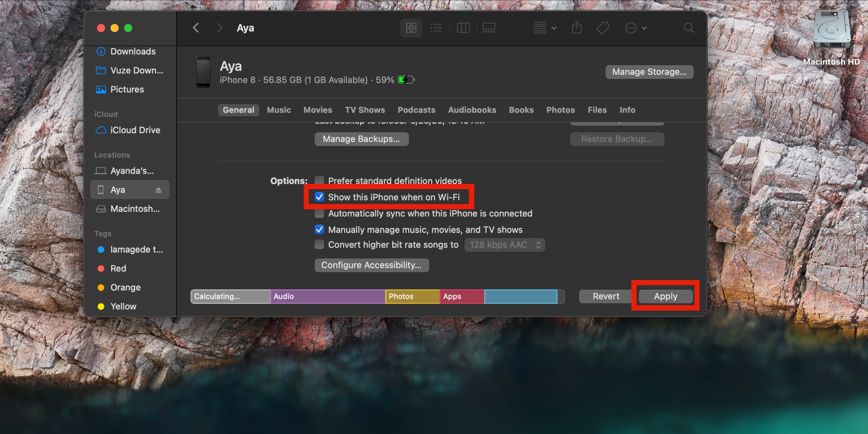This screenshot has height=434, width=868.
Task: Select the Yellow tag dot
Action: click(101, 306)
